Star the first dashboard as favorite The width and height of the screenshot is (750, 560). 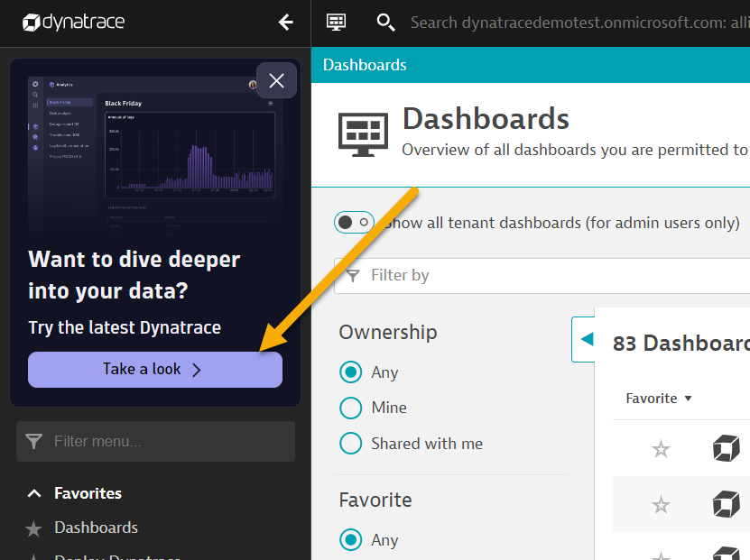click(x=661, y=449)
